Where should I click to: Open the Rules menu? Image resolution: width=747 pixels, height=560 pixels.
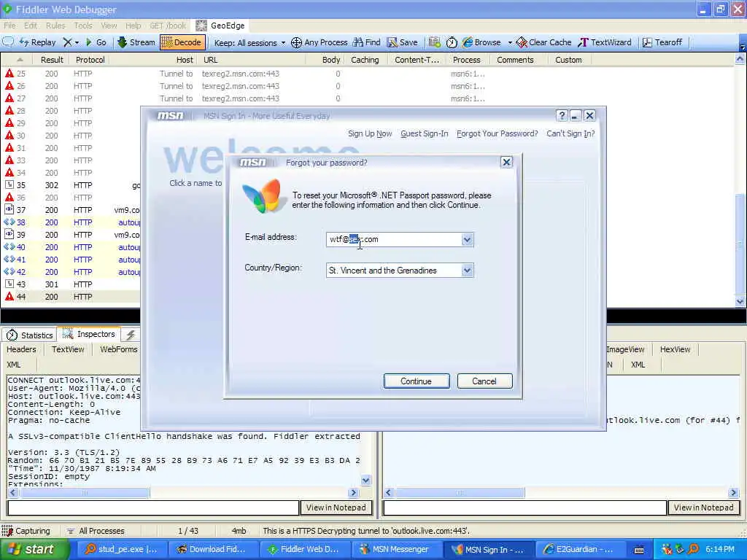pyautogui.click(x=55, y=26)
